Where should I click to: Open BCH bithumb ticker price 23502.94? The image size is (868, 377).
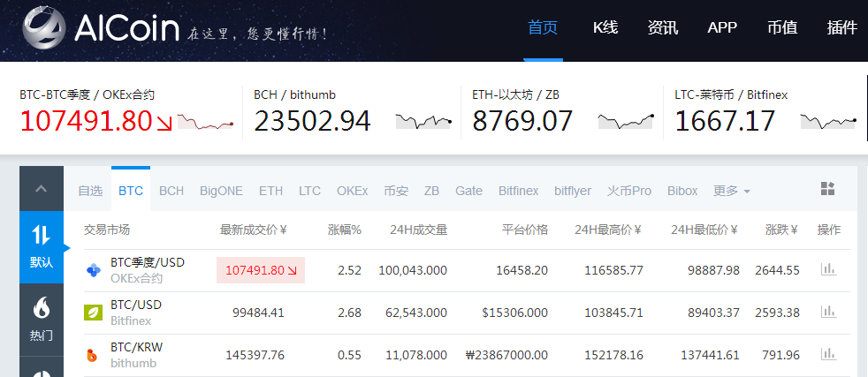click(x=312, y=121)
